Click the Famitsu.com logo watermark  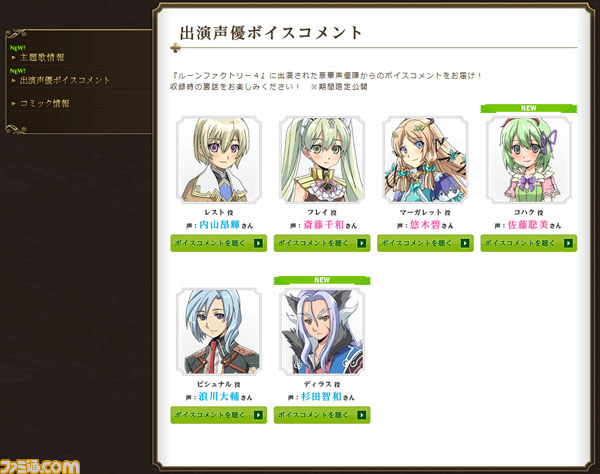click(40, 467)
